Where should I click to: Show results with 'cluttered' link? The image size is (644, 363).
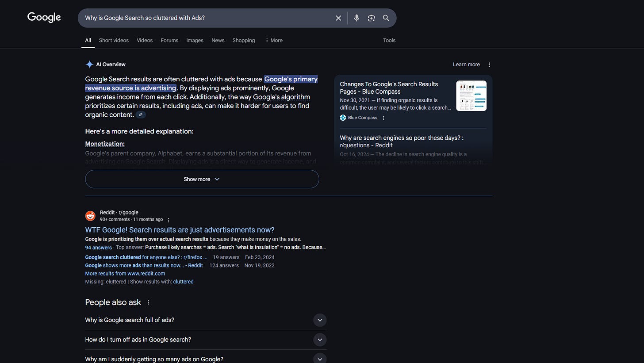tap(183, 282)
